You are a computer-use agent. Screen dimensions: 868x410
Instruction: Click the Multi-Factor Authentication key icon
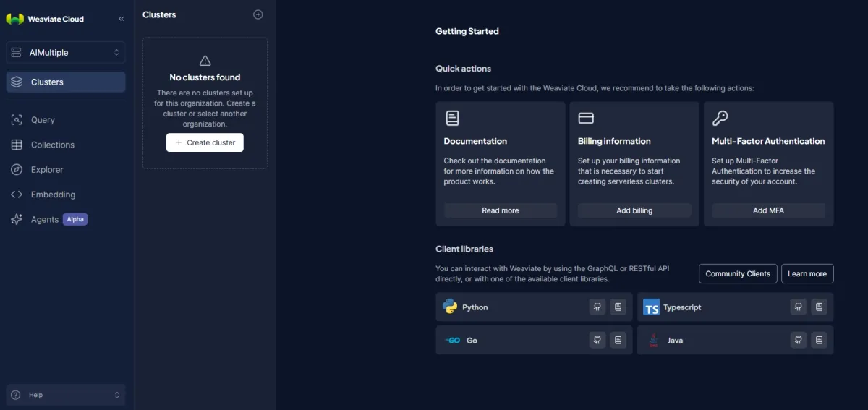point(720,118)
